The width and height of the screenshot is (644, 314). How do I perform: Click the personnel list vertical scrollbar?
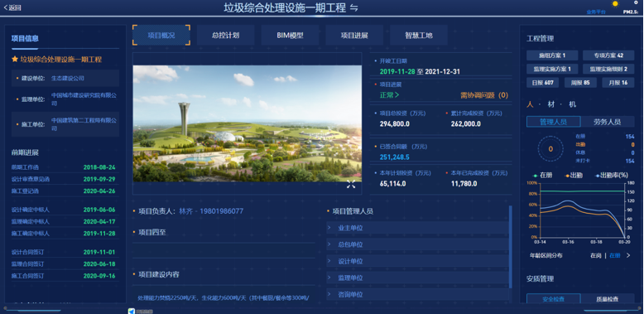(x=511, y=247)
